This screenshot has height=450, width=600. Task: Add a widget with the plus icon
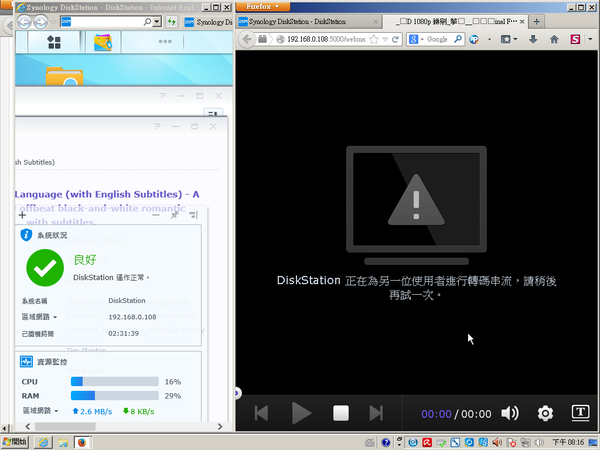pyautogui.click(x=22, y=215)
